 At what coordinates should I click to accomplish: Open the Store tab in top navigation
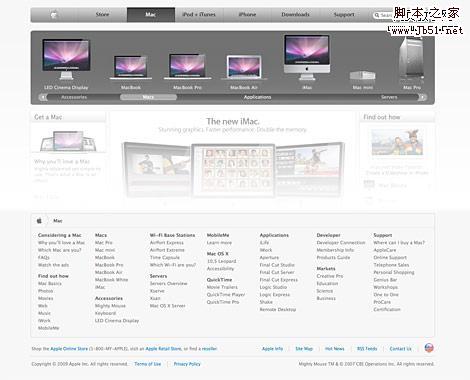coord(102,15)
